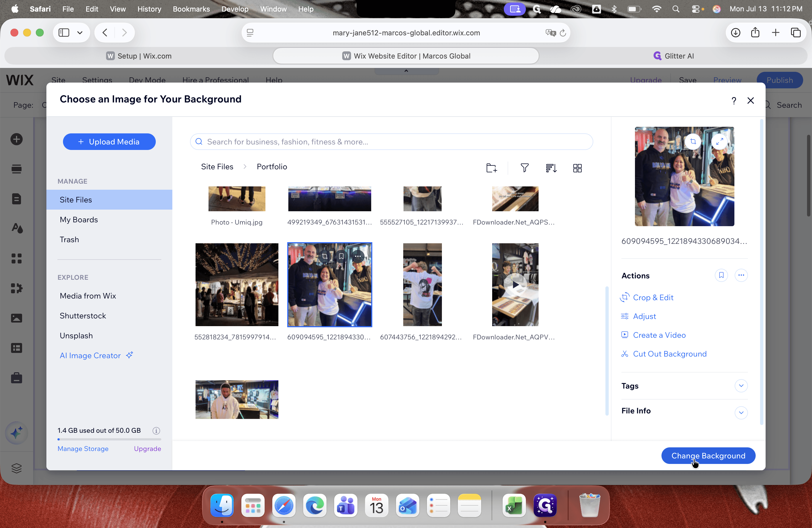Click Cut Out Background action
The height and width of the screenshot is (528, 812).
click(664, 354)
